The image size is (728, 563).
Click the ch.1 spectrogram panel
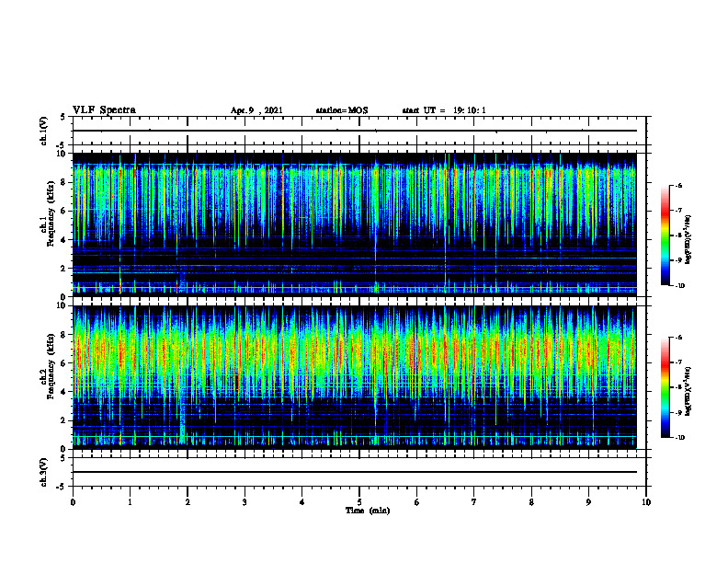(355, 224)
